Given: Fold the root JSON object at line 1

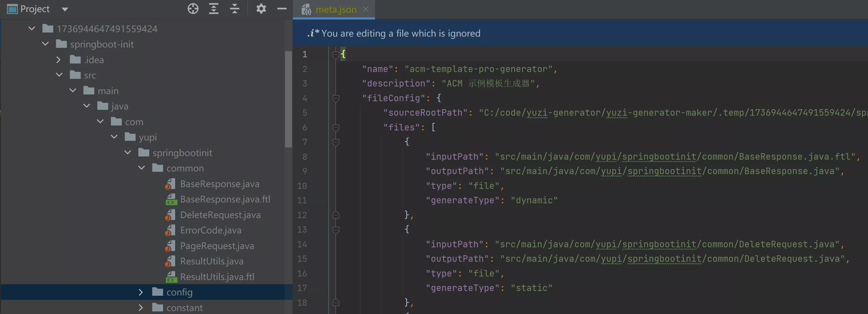Looking at the screenshot, I should [x=336, y=54].
